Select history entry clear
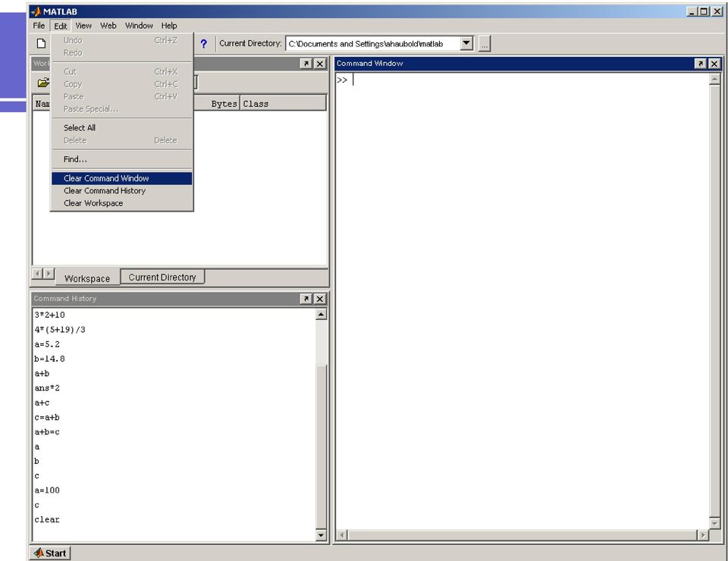Viewport: 728px width, 561px height. [47, 520]
